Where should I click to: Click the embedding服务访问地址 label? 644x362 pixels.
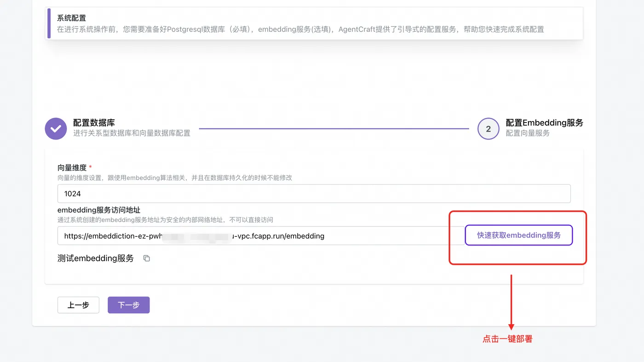click(99, 210)
